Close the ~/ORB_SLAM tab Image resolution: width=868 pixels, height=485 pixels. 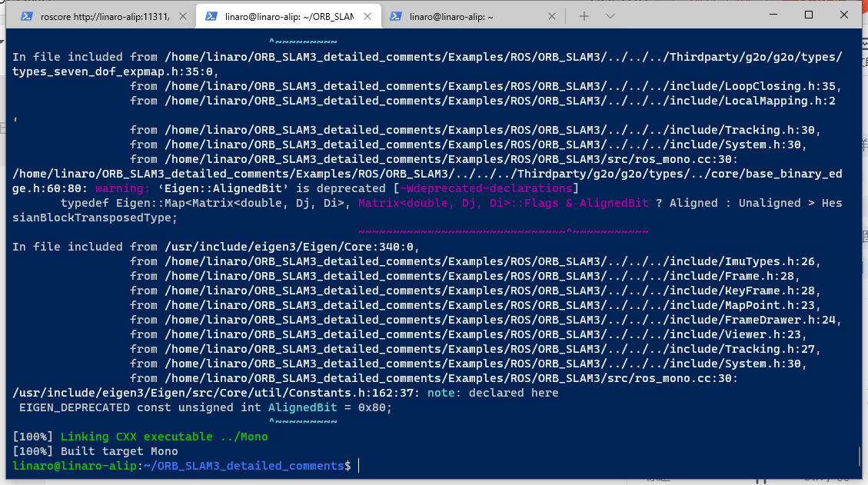367,17
